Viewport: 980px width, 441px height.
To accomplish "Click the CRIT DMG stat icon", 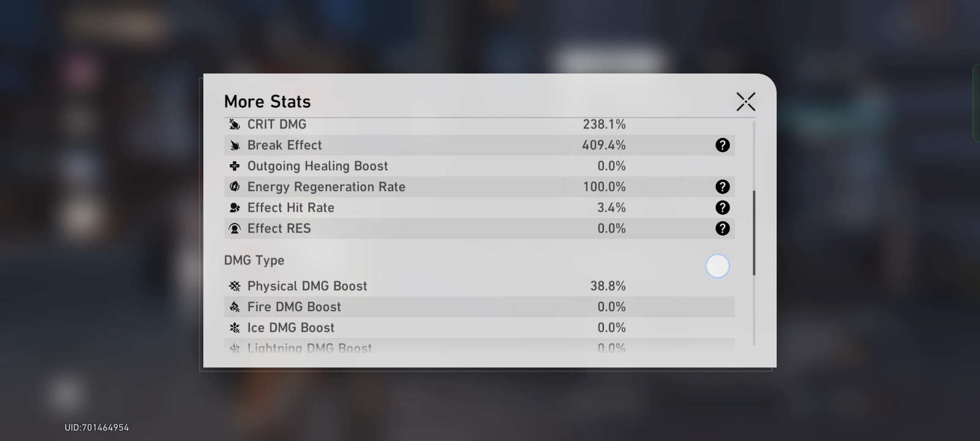I will [x=235, y=124].
